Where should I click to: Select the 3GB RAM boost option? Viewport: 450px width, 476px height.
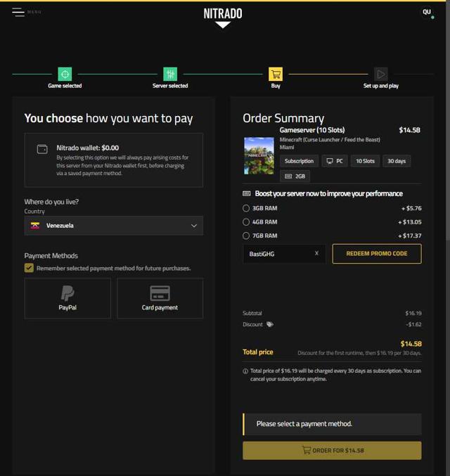(246, 208)
